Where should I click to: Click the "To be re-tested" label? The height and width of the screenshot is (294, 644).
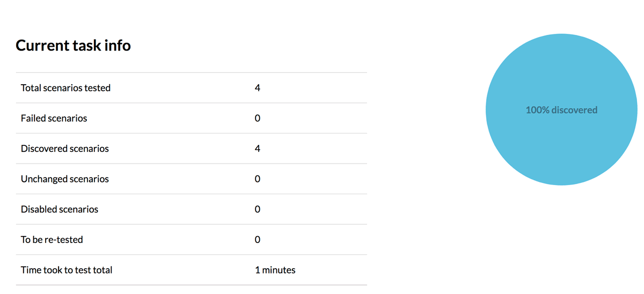(52, 240)
